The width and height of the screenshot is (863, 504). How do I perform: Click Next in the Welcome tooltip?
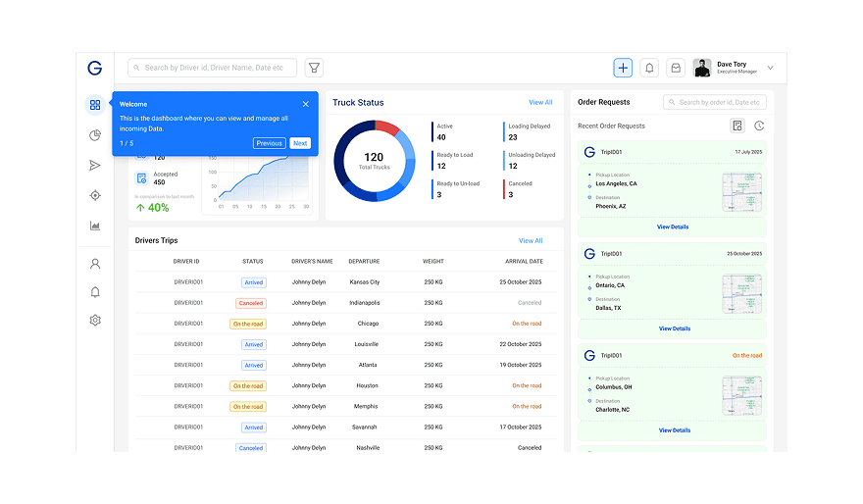tap(300, 143)
